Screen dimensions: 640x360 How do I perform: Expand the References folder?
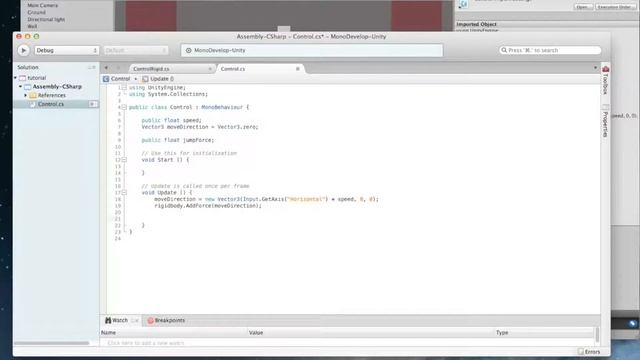coord(25,95)
